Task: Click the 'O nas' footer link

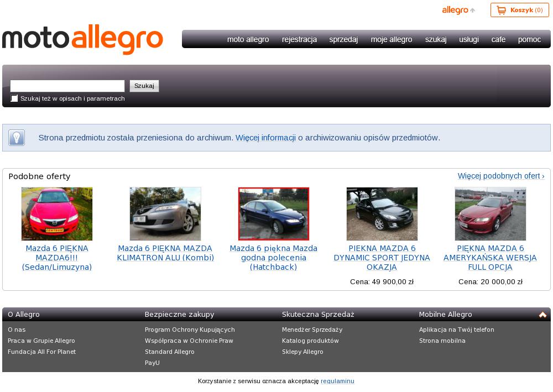Action: [x=17, y=330]
